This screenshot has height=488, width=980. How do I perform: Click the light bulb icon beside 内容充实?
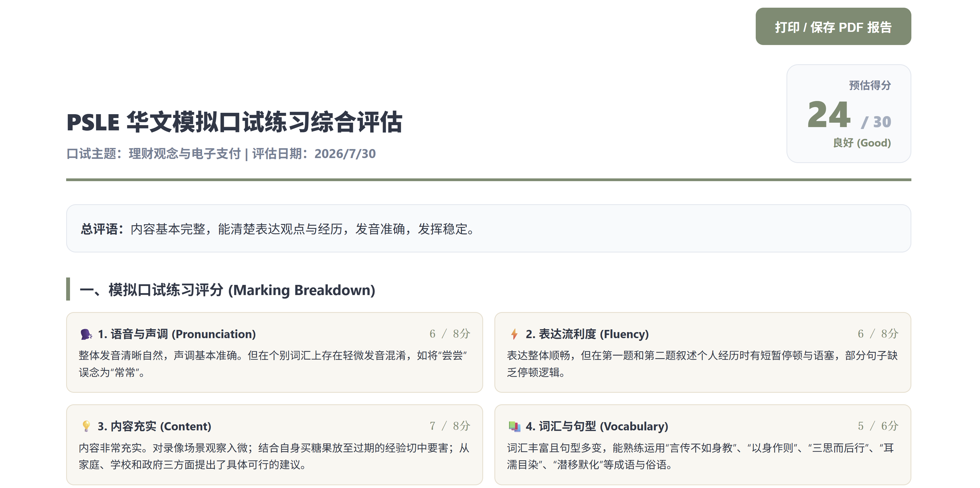(86, 426)
